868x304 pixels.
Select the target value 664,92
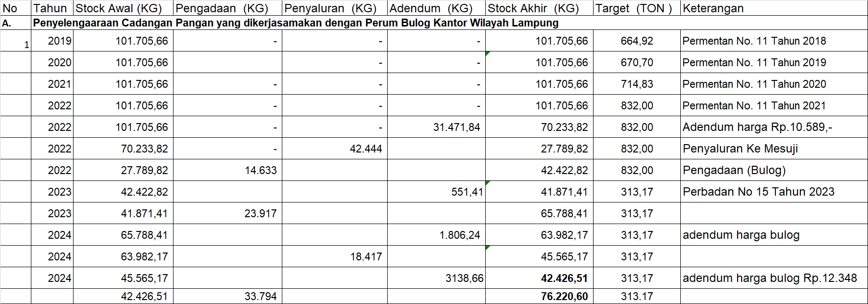(637, 41)
